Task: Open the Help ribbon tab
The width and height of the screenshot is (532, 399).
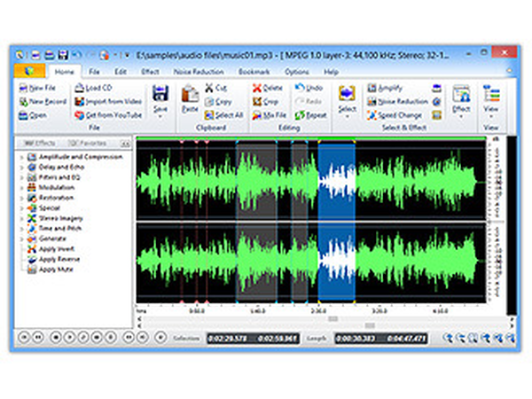Action: 331,72
